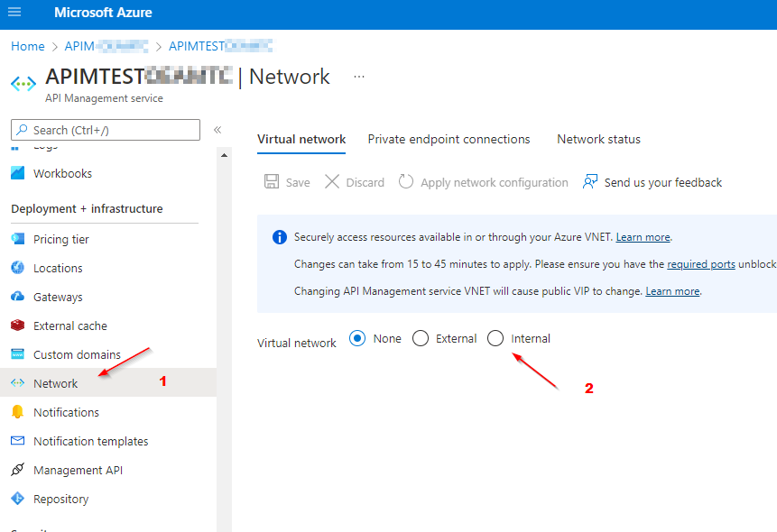Click the Pricing tier icon

pyautogui.click(x=17, y=239)
